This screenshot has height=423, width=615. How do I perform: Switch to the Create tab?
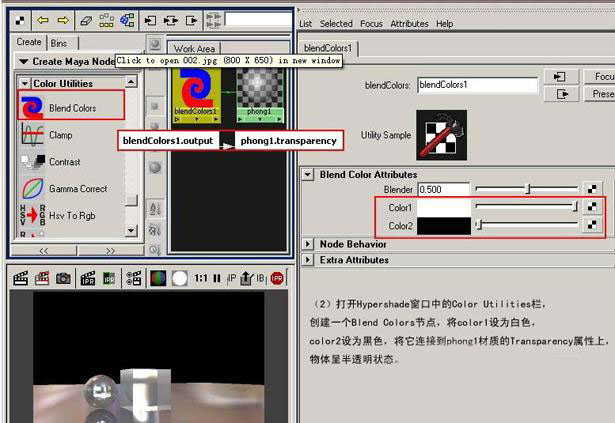(29, 42)
